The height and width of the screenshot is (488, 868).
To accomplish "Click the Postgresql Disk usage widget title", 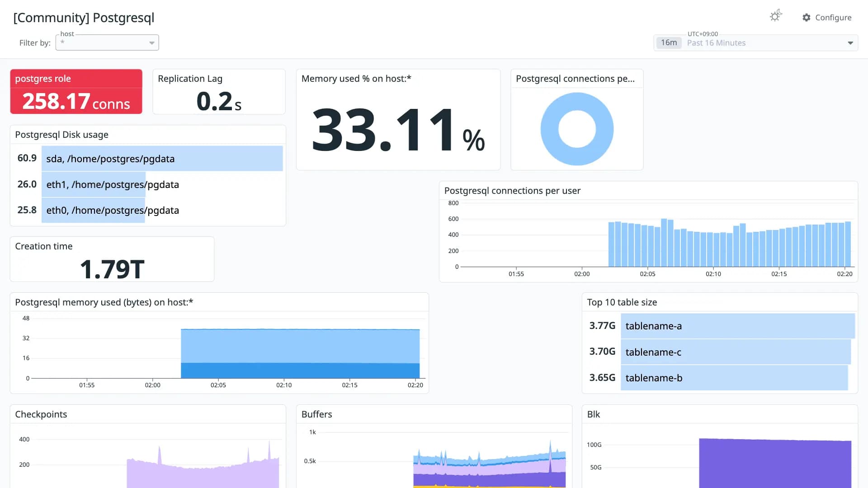I will [x=61, y=135].
